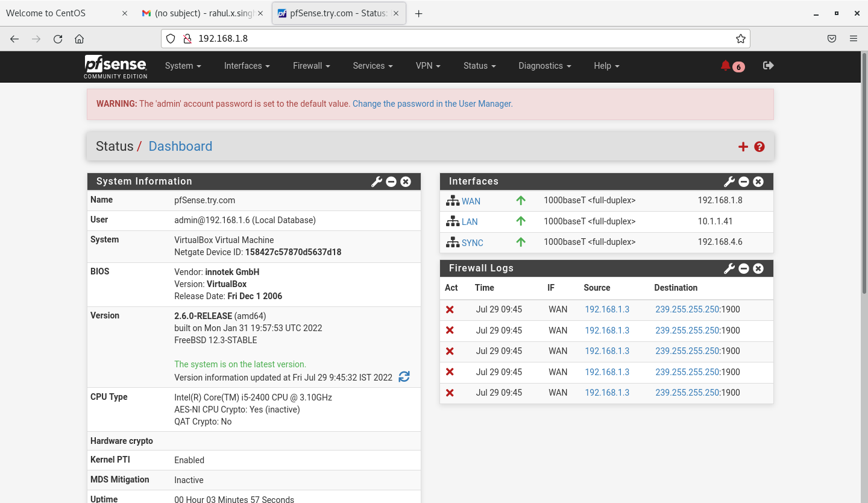This screenshot has width=868, height=503.
Task: Open the Diagnostics dropdown
Action: click(x=545, y=66)
